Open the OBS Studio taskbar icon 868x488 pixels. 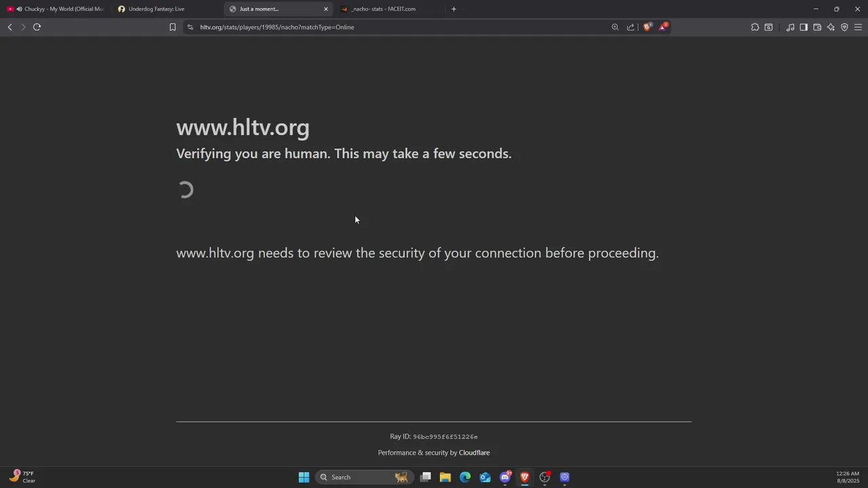[545, 477]
